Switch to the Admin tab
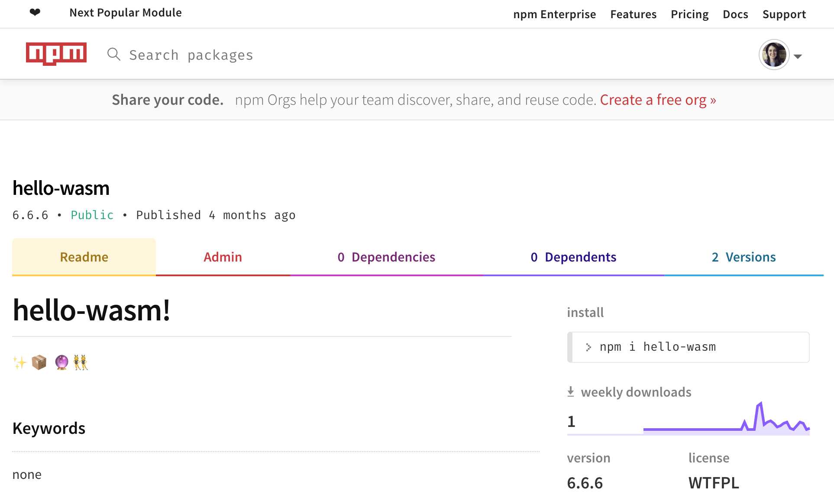The width and height of the screenshot is (834, 504). [223, 257]
